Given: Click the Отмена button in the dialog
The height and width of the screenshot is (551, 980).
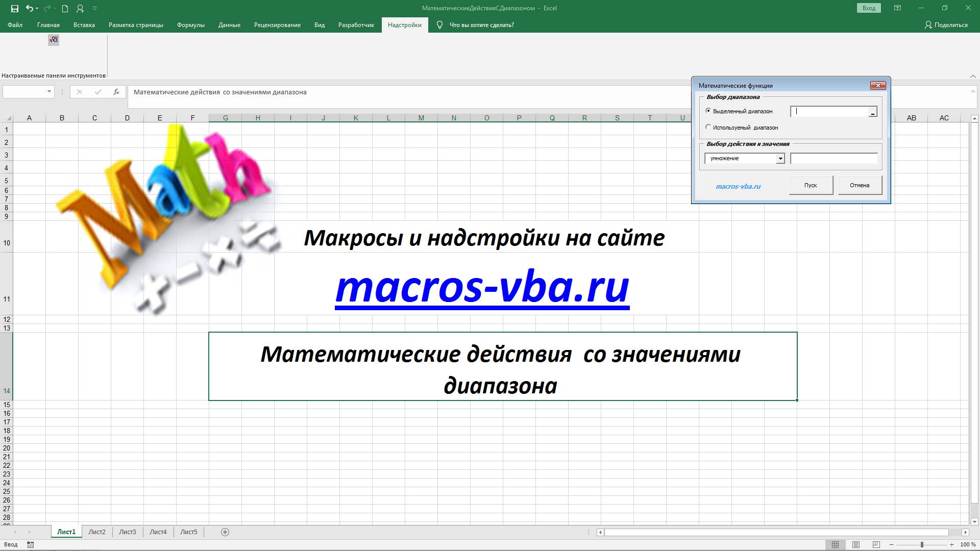Looking at the screenshot, I should point(859,185).
